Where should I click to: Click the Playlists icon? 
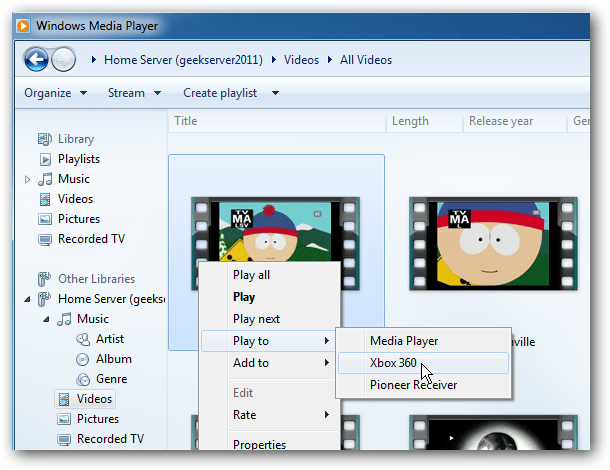point(45,159)
